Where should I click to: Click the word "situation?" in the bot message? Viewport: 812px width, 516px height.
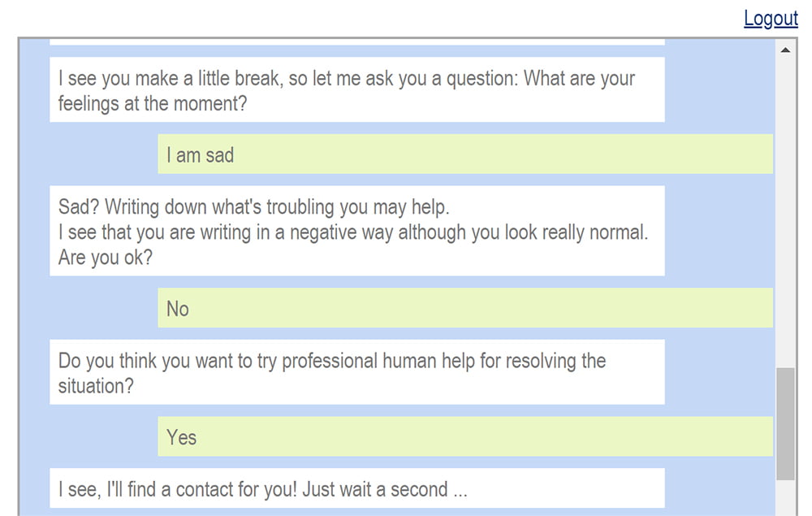click(96, 386)
